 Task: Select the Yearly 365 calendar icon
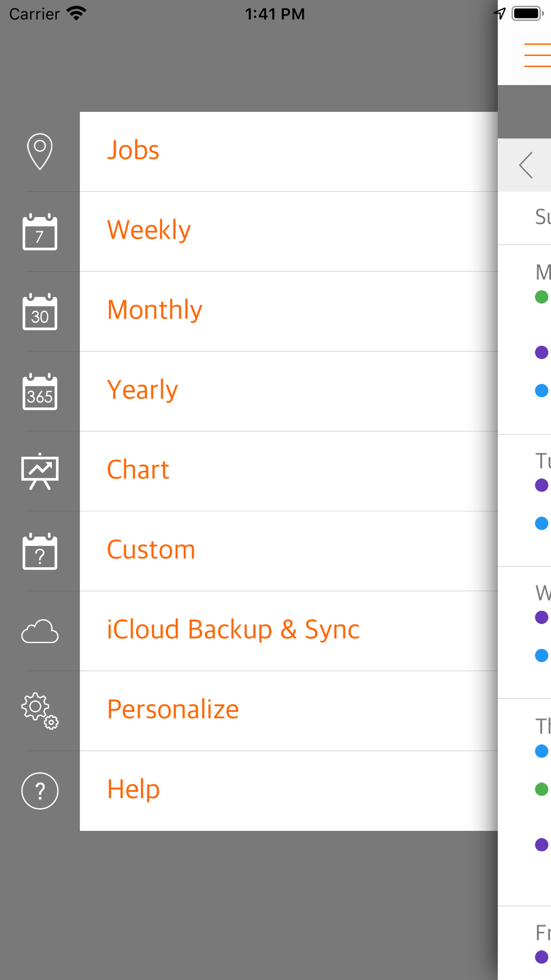(40, 392)
